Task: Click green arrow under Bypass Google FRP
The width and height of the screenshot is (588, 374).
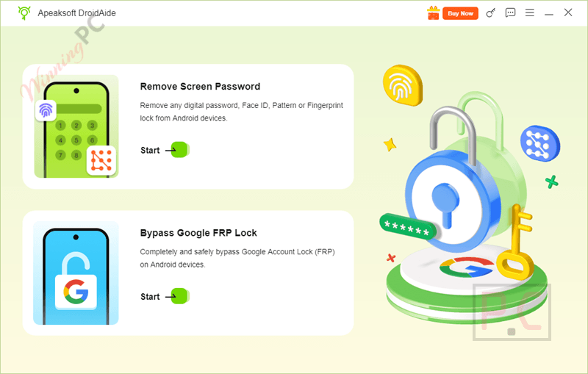Action: click(179, 296)
